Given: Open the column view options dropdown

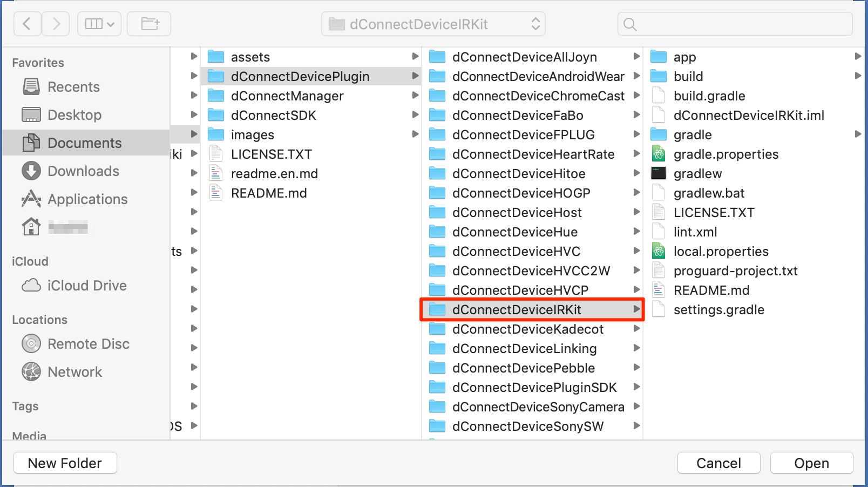Looking at the screenshot, I should [x=99, y=24].
